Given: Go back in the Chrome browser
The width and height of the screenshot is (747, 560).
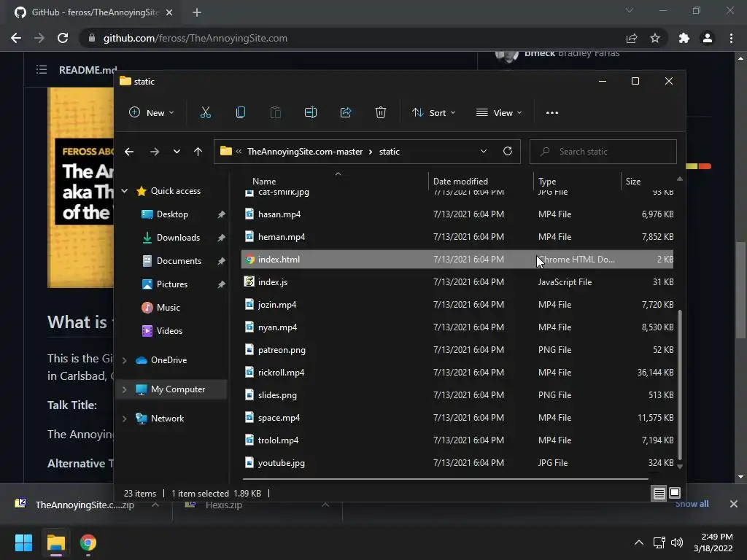Looking at the screenshot, I should click(16, 38).
